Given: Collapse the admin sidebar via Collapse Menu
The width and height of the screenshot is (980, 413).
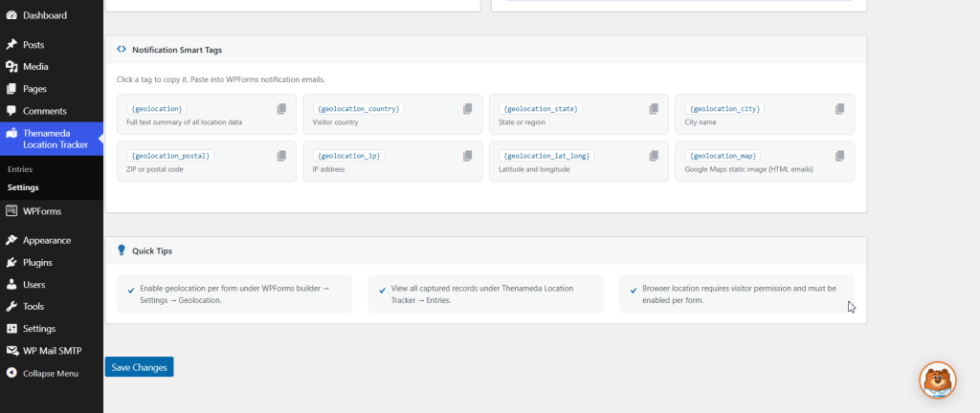Looking at the screenshot, I should [x=52, y=373].
